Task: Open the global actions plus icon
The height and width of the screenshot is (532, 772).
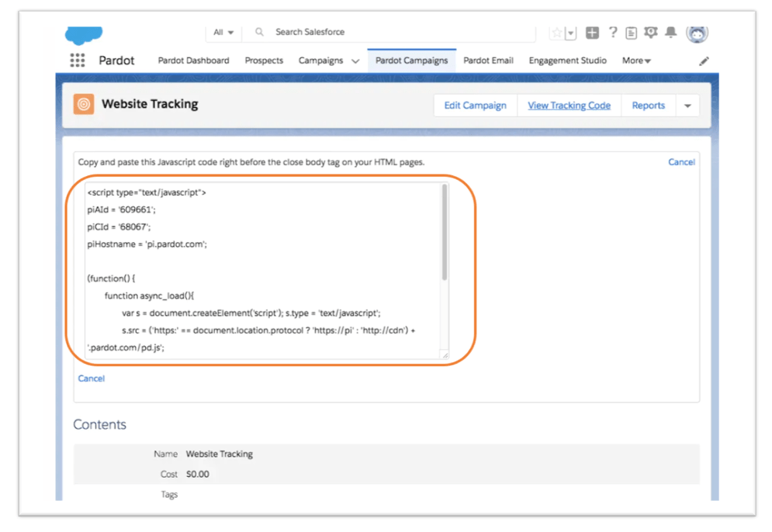Action: (592, 33)
